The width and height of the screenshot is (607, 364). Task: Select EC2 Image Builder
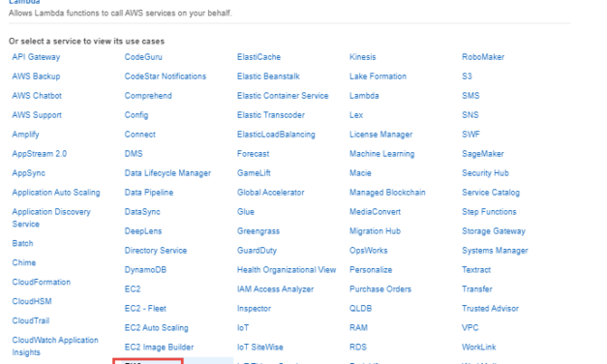pos(159,348)
